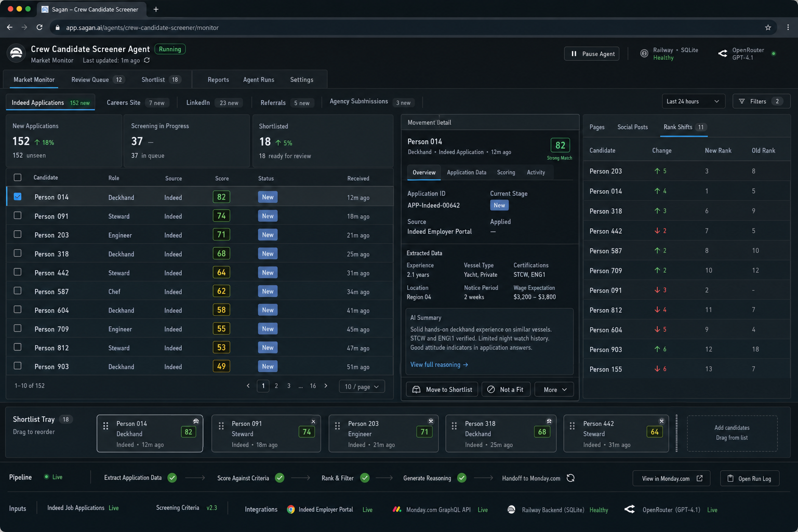Click the Railway database status icon
The width and height of the screenshot is (798, 532).
tap(644, 54)
